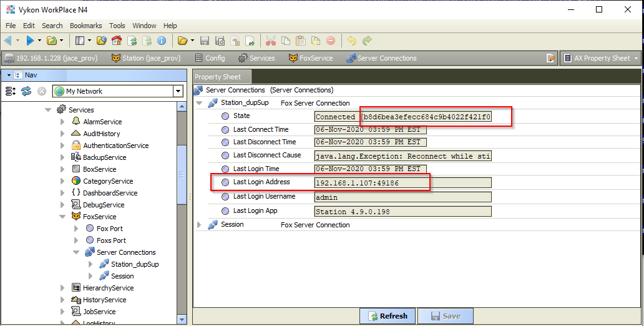Viewport: 644px width, 326px height.
Task: Collapse the Nav side bar menu arrow
Action: [x=9, y=75]
